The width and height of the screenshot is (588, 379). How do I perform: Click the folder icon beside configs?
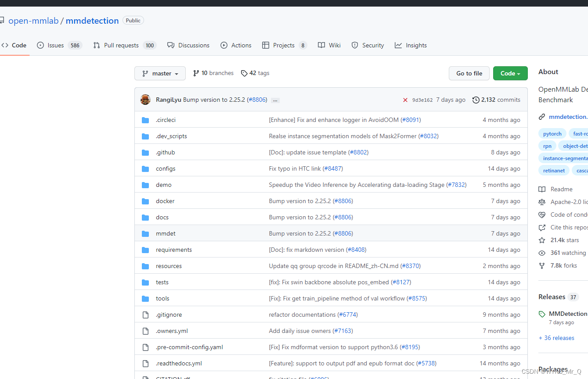coord(145,168)
